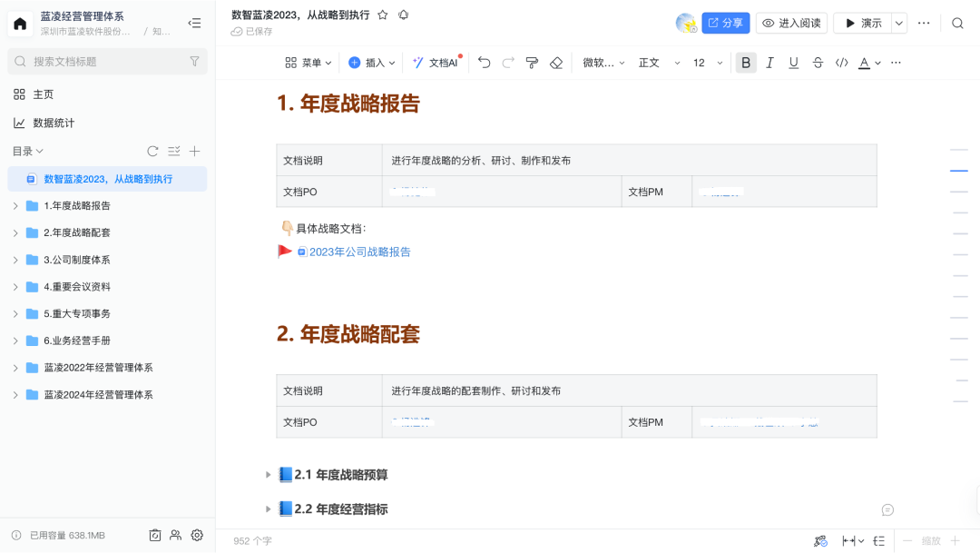Toggle italic text style
The height and width of the screenshot is (553, 980).
click(x=769, y=63)
